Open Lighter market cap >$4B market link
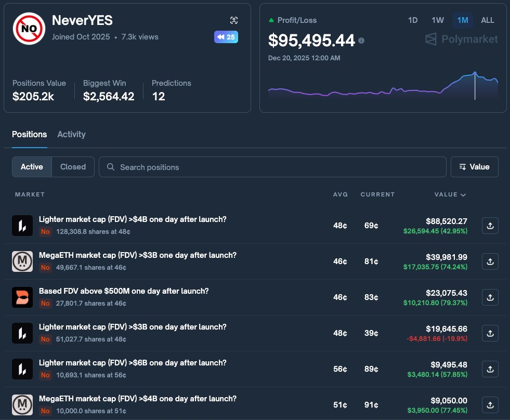Screen dimensions: 510x420 tap(133, 219)
